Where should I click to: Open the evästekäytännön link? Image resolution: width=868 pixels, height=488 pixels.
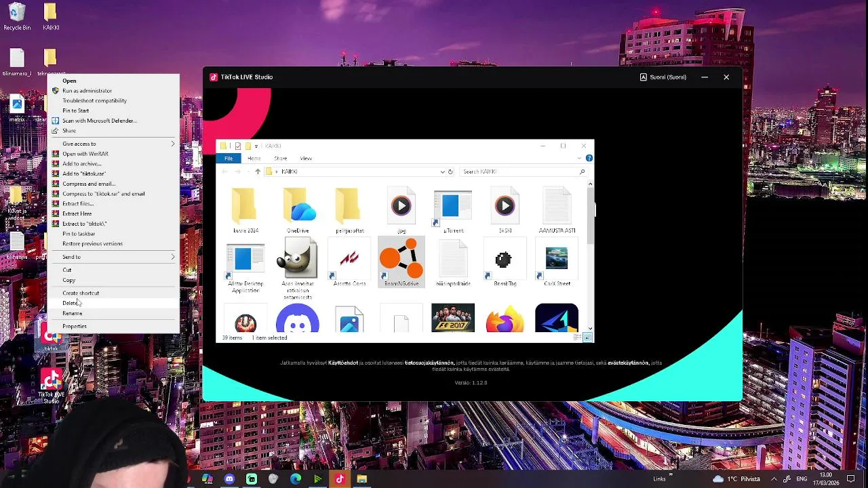pos(628,363)
